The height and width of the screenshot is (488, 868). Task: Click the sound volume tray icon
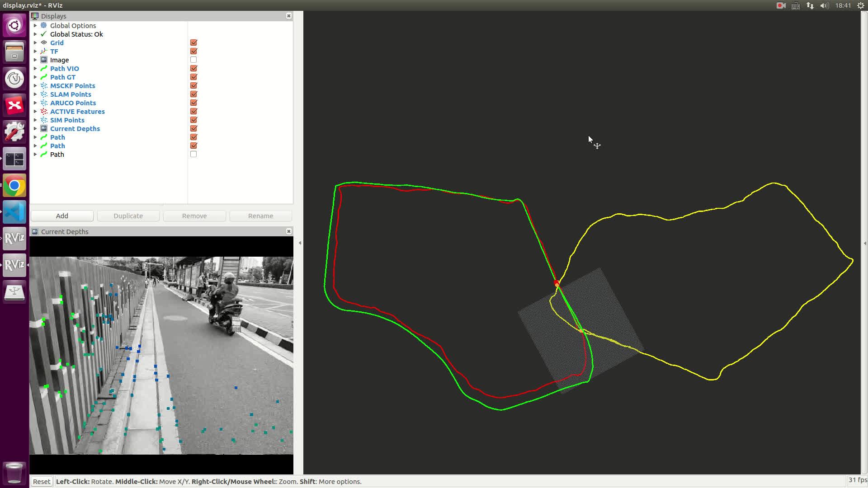click(824, 5)
